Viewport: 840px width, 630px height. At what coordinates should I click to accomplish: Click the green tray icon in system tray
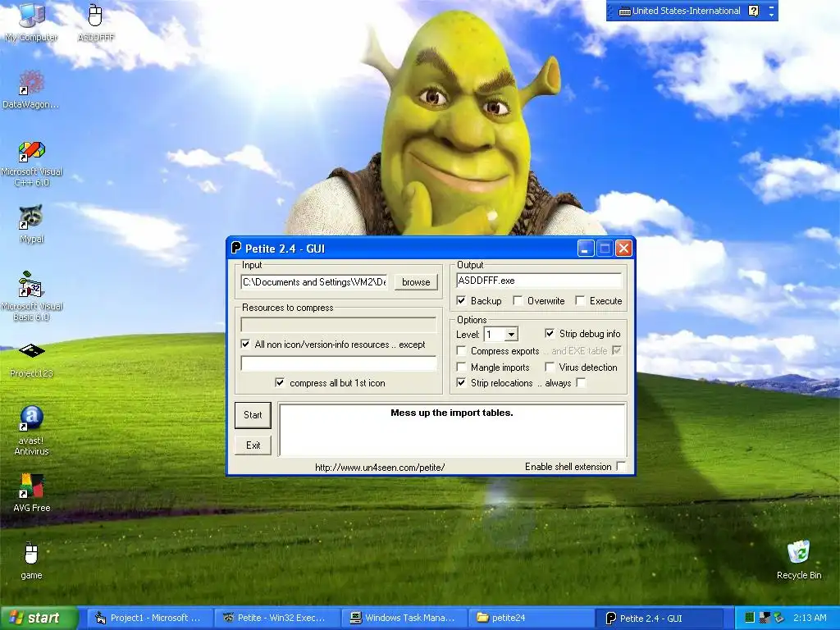click(x=750, y=618)
